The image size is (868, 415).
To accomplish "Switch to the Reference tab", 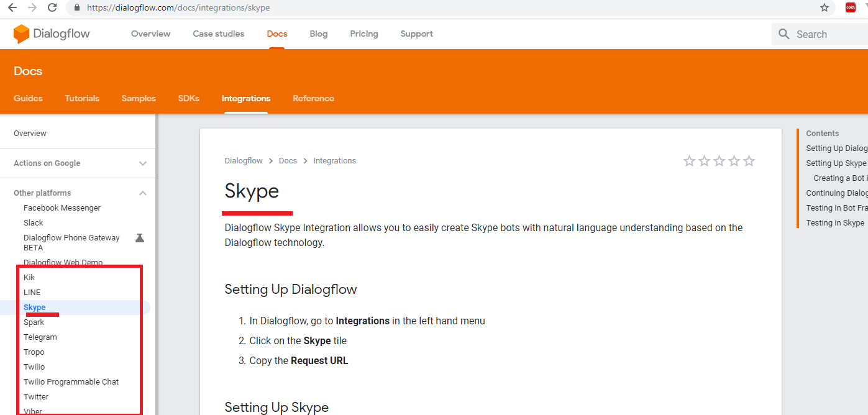I will coord(313,98).
